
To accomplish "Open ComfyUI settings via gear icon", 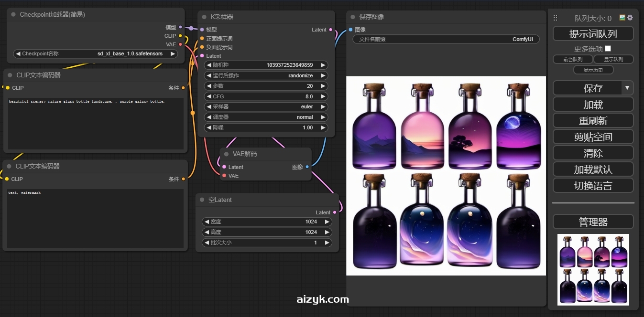I will 630,18.
